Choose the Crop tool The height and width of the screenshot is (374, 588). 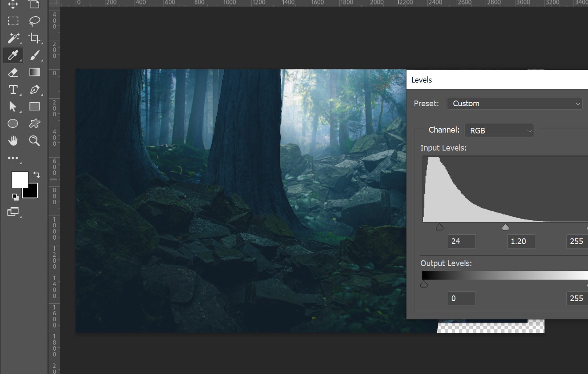pyautogui.click(x=34, y=38)
